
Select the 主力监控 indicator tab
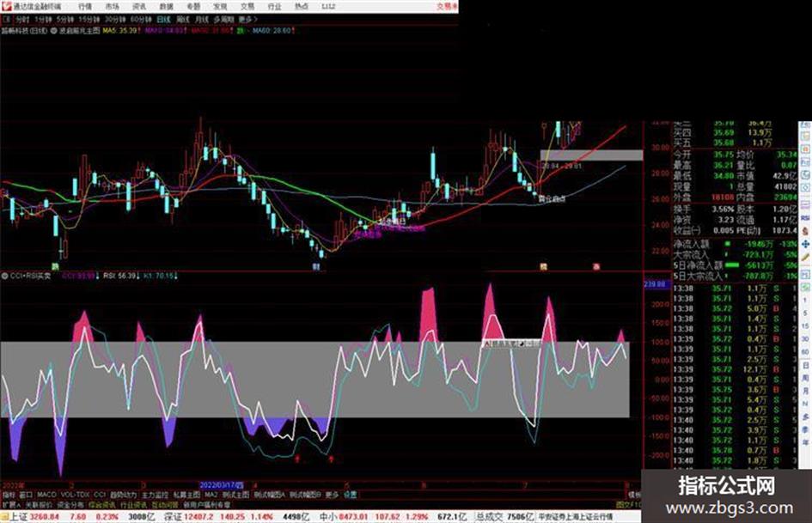coord(156,495)
